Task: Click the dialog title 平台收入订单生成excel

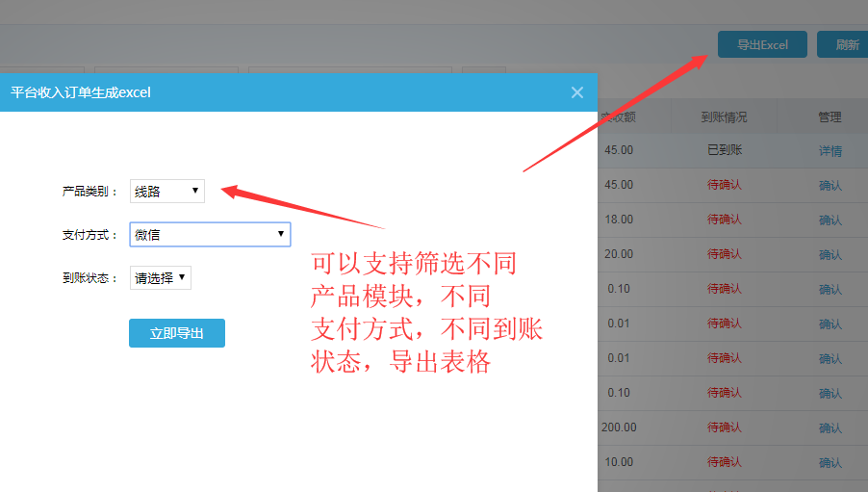Action: 81,92
